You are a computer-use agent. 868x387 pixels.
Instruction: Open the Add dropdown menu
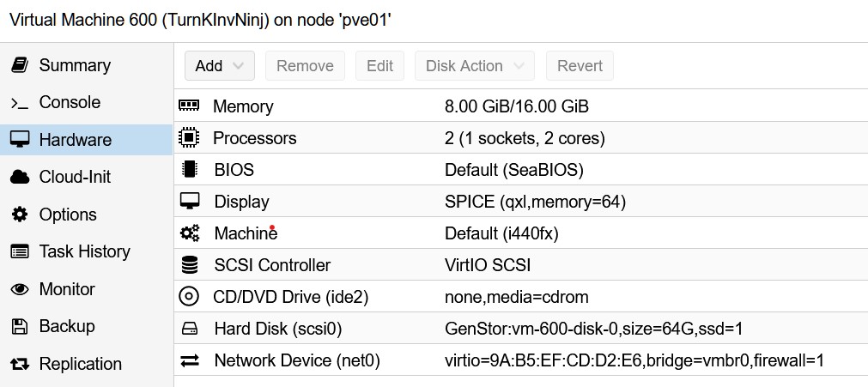pos(219,66)
